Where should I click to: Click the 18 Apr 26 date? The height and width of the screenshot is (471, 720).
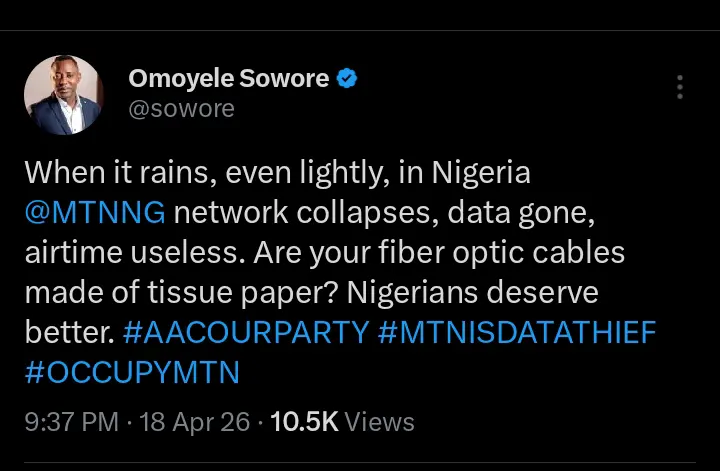pos(195,422)
